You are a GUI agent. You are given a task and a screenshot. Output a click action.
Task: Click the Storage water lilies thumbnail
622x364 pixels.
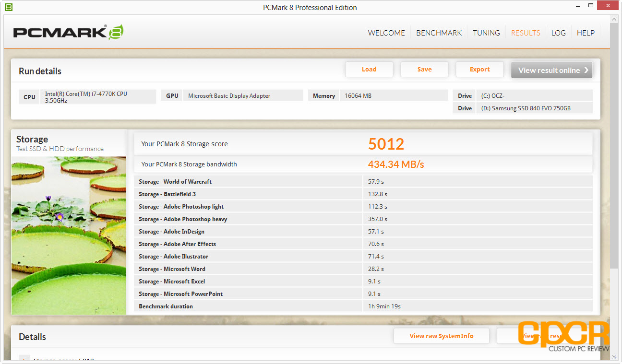69,235
